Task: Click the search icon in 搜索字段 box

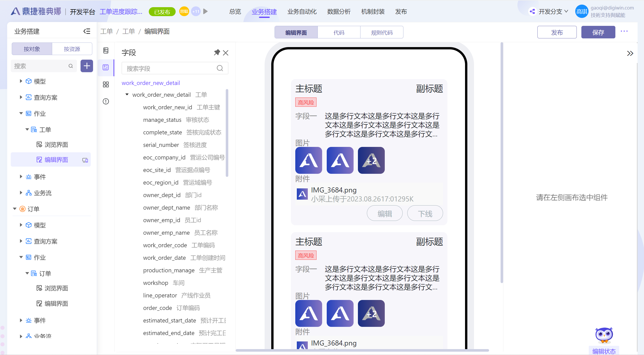Action: (x=220, y=68)
